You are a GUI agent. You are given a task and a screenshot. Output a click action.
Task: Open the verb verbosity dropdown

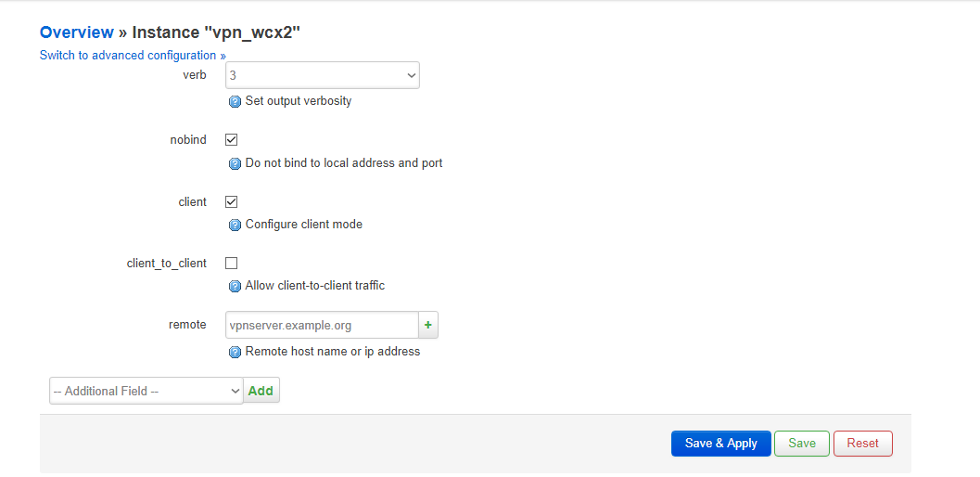(x=323, y=75)
